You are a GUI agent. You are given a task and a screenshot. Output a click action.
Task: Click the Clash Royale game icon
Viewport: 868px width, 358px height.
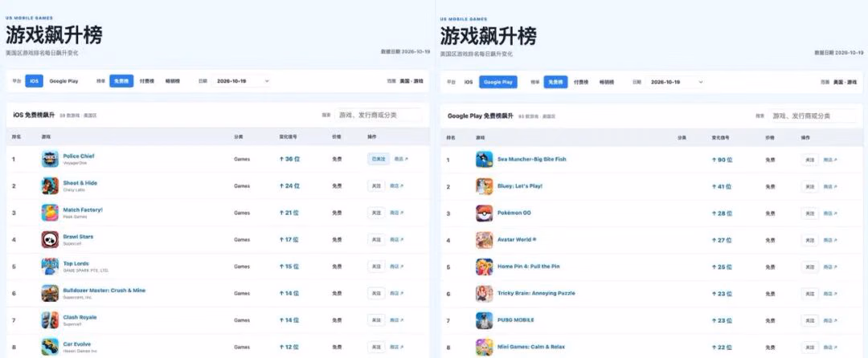(50, 320)
